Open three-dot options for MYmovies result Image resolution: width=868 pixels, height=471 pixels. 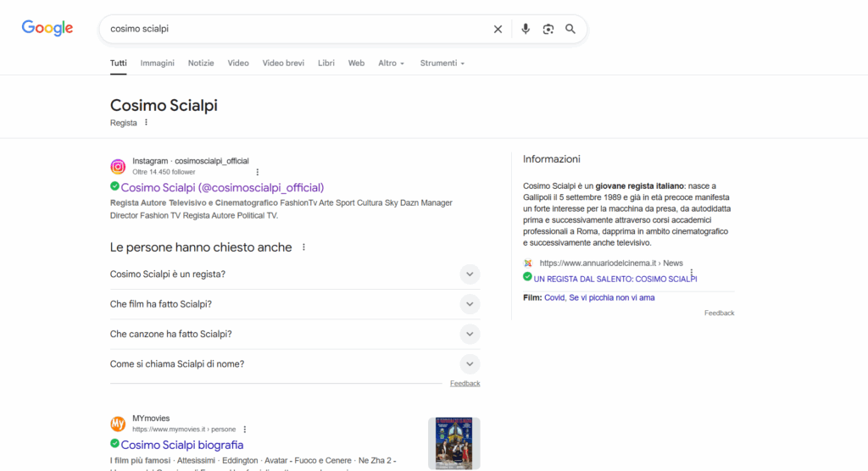(x=245, y=429)
